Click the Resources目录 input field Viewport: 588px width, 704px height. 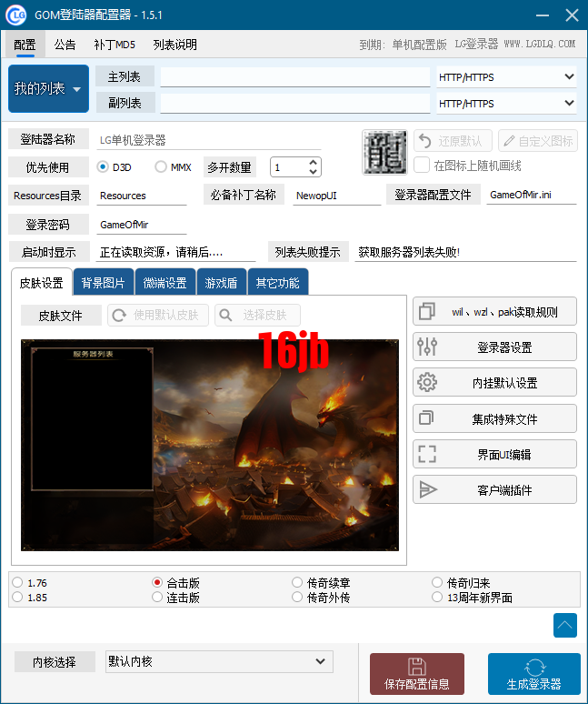coord(141,196)
